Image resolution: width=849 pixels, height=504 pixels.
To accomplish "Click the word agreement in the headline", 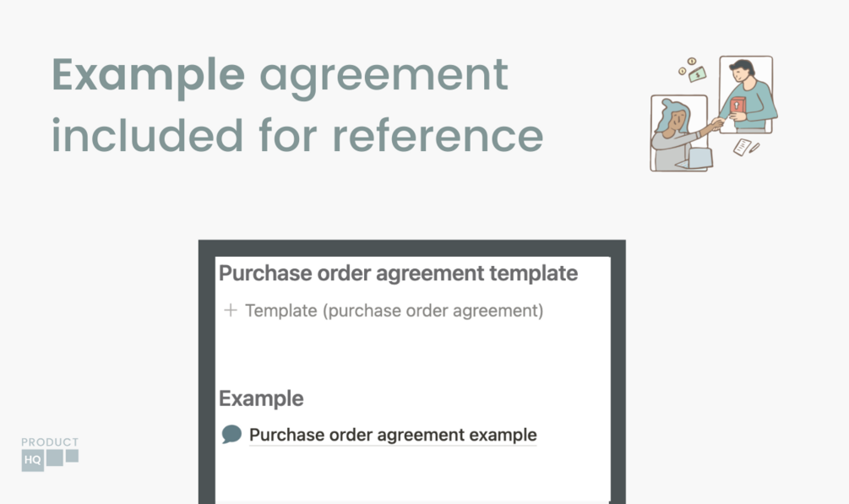I will pyautogui.click(x=384, y=76).
